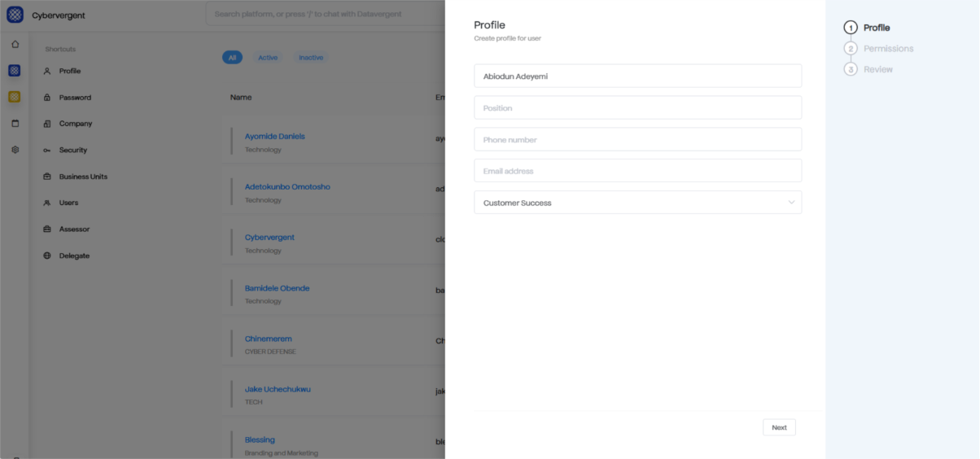Jump to Permissions step in wizard
The height and width of the screenshot is (459, 980).
[x=887, y=49]
